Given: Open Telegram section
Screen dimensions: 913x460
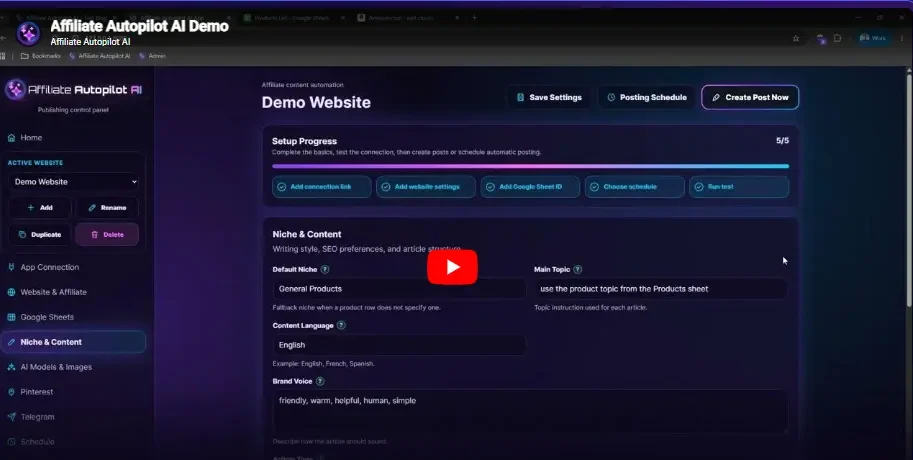Looking at the screenshot, I should [37, 417].
